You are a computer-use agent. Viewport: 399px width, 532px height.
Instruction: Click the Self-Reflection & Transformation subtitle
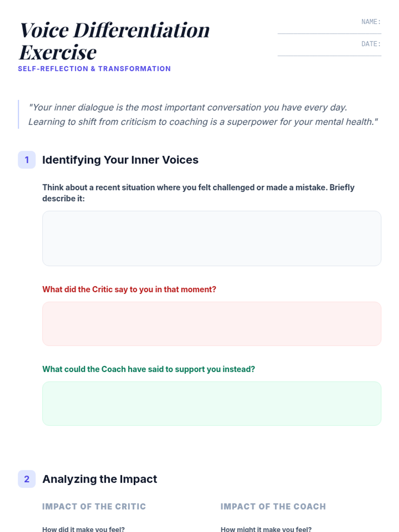coord(94,69)
